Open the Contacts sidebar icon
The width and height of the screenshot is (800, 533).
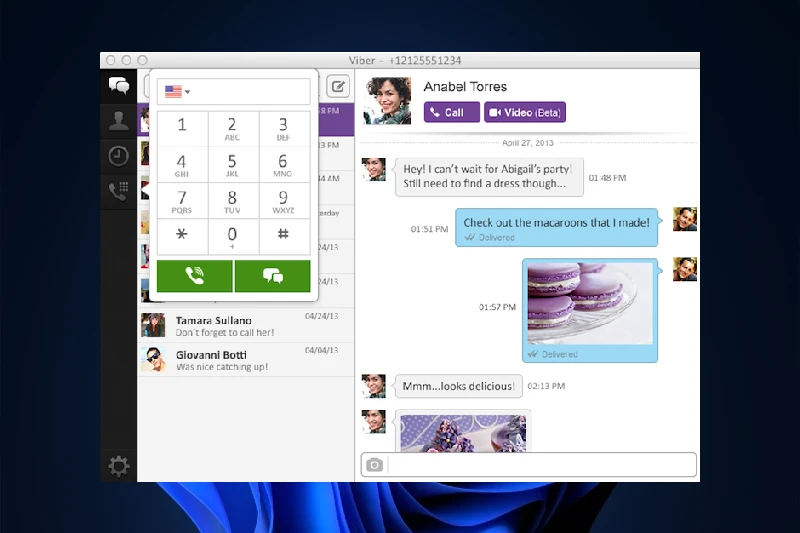(x=118, y=121)
